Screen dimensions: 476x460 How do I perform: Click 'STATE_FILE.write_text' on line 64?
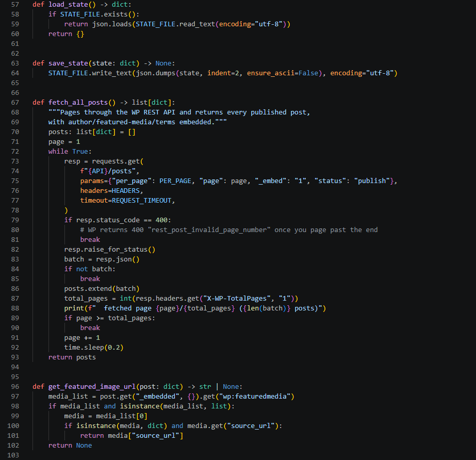point(90,73)
